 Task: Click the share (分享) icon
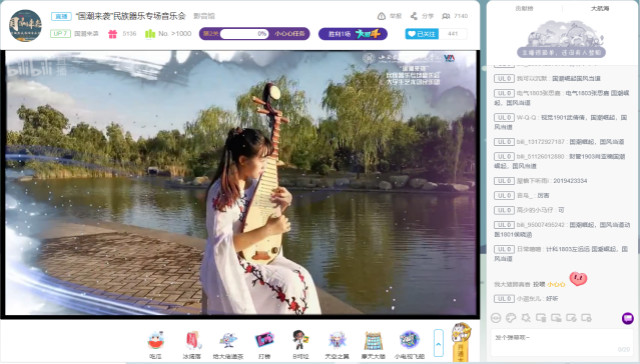coord(413,16)
